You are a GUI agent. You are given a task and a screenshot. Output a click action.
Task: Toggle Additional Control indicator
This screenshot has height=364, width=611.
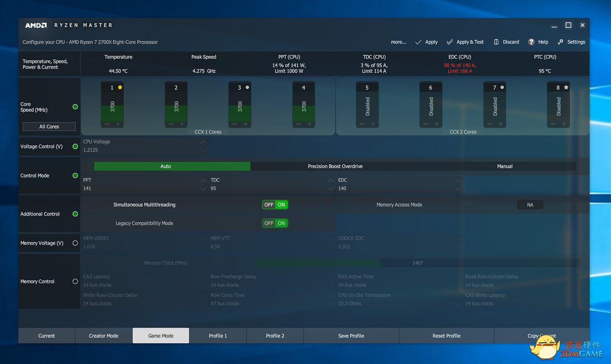coord(75,214)
